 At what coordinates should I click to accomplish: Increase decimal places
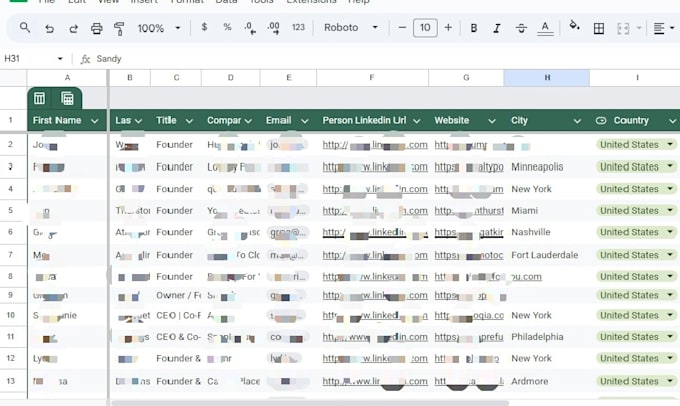point(274,28)
